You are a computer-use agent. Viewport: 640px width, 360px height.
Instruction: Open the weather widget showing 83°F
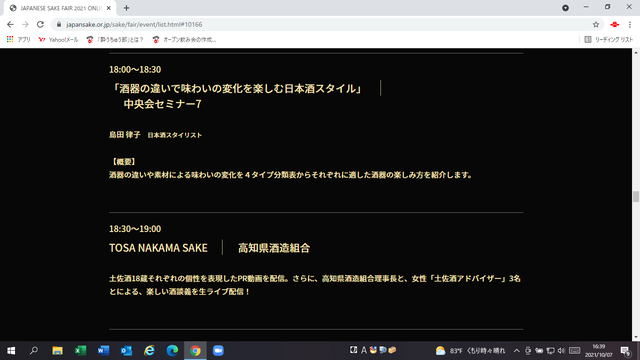pyautogui.click(x=470, y=351)
